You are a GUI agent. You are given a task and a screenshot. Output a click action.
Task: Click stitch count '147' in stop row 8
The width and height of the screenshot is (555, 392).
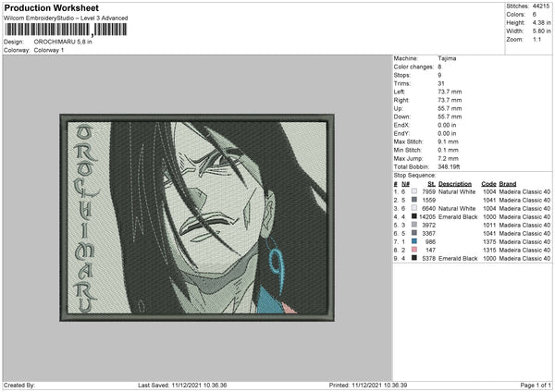point(430,251)
